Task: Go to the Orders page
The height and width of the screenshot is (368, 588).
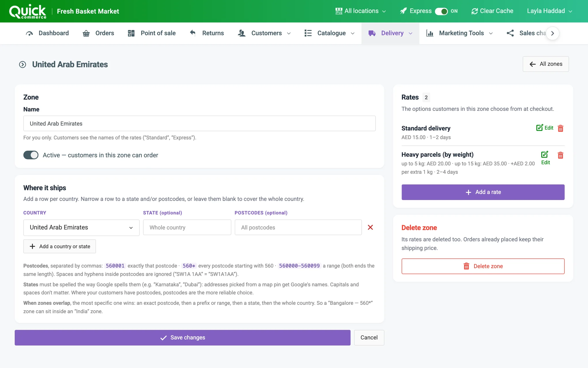Action: tap(98, 33)
